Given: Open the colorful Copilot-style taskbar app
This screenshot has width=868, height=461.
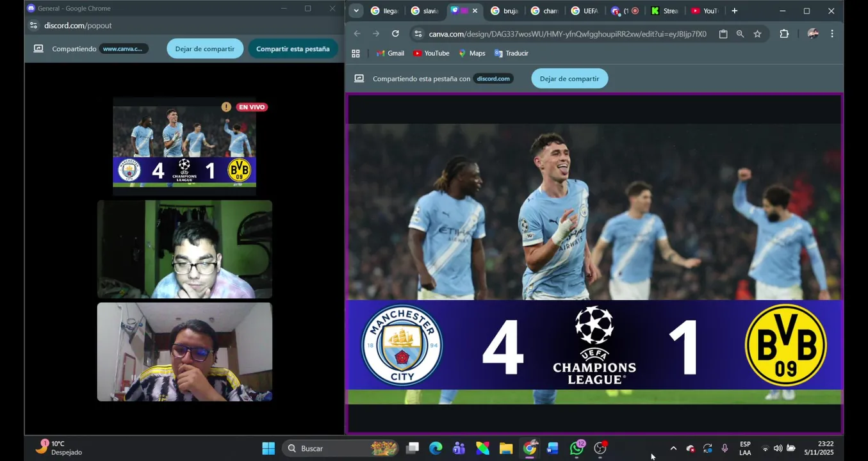Looking at the screenshot, I should point(483,448).
